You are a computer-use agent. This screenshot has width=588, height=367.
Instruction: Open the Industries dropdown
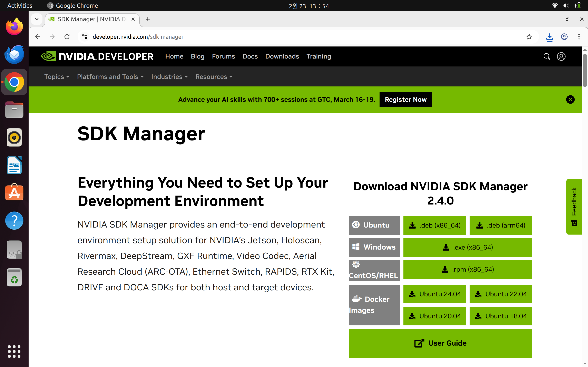[x=169, y=77]
